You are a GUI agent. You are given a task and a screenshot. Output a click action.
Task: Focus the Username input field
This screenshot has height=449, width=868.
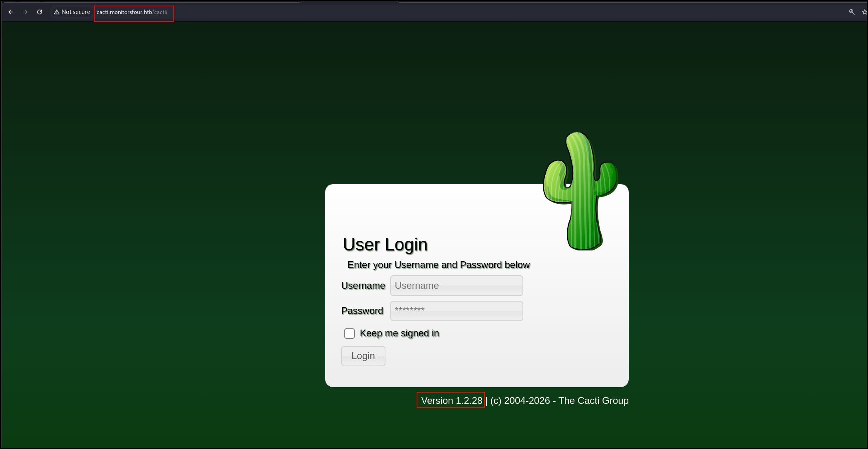click(457, 286)
